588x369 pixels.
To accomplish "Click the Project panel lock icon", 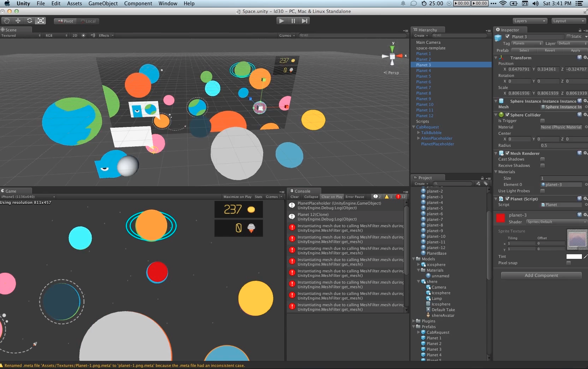I will (x=482, y=178).
